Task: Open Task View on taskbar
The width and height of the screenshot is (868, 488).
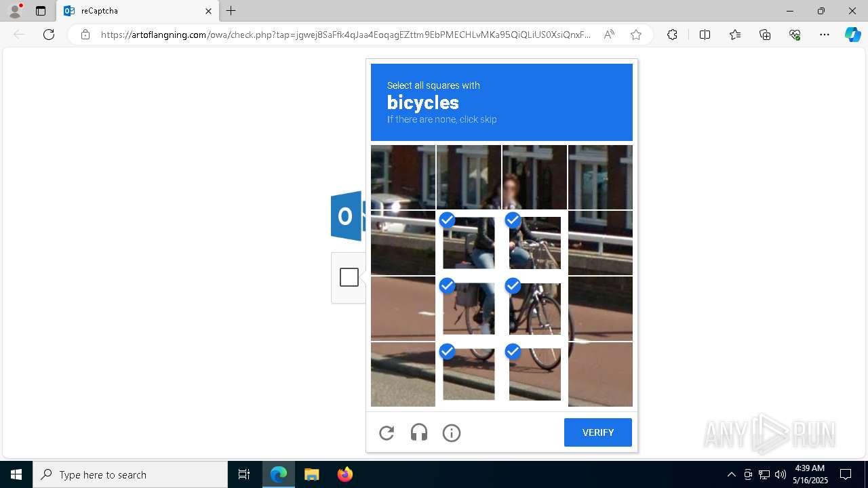Action: coord(244,474)
